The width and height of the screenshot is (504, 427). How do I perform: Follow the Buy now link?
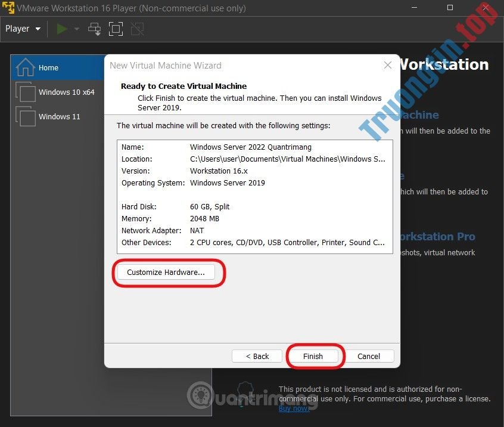(294, 408)
